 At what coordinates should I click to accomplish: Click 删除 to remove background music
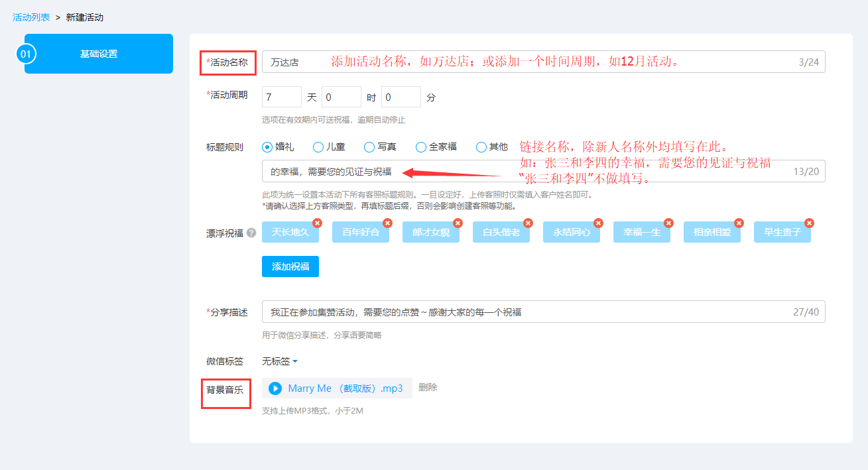tap(428, 388)
